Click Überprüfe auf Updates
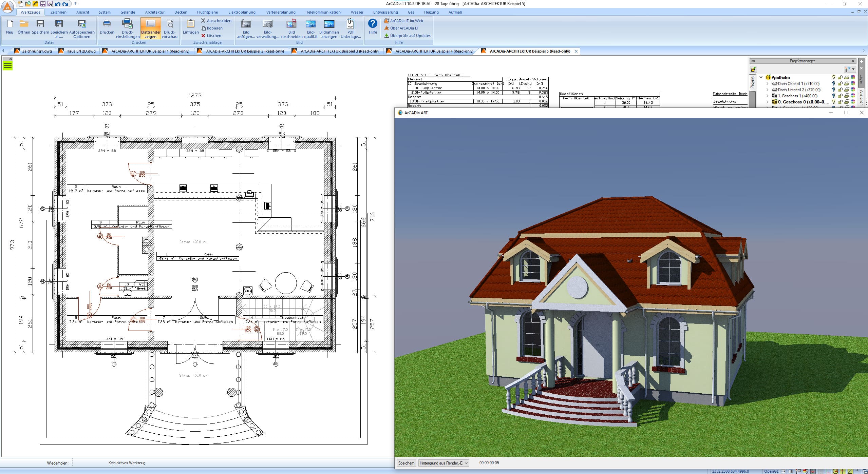The width and height of the screenshot is (868, 474). 407,36
